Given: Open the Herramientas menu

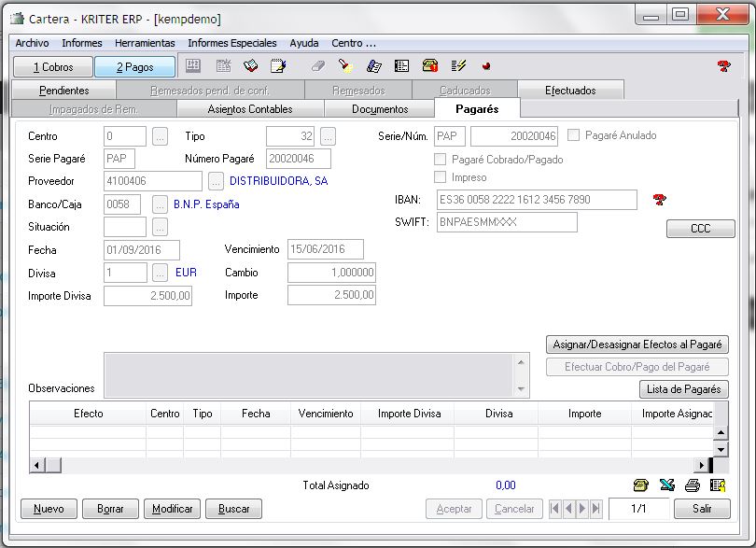Looking at the screenshot, I should [145, 43].
